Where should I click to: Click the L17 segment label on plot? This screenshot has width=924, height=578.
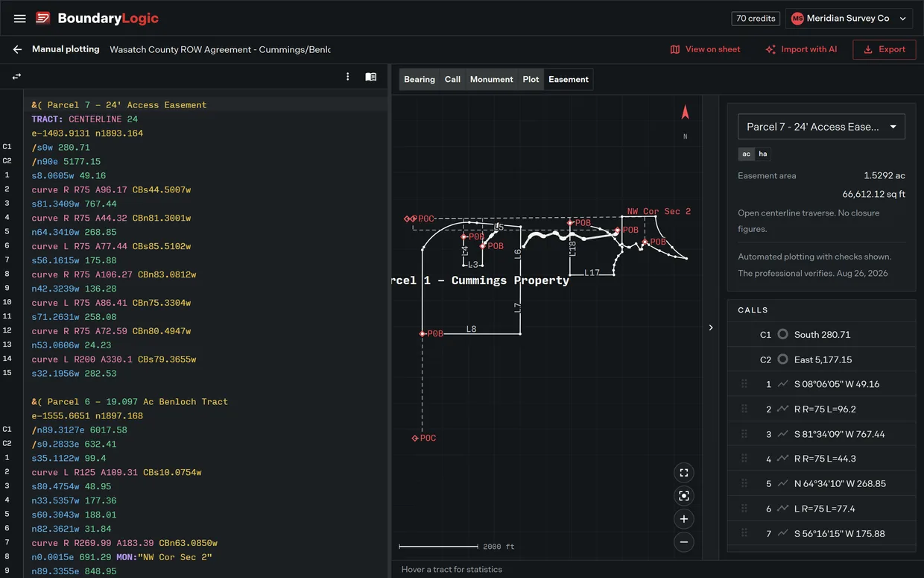(x=592, y=273)
